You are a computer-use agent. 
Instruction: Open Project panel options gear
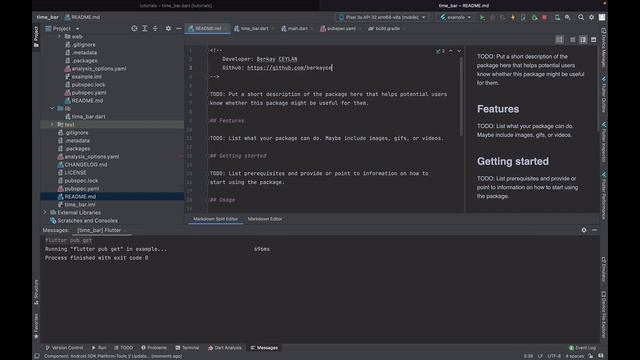point(168,29)
